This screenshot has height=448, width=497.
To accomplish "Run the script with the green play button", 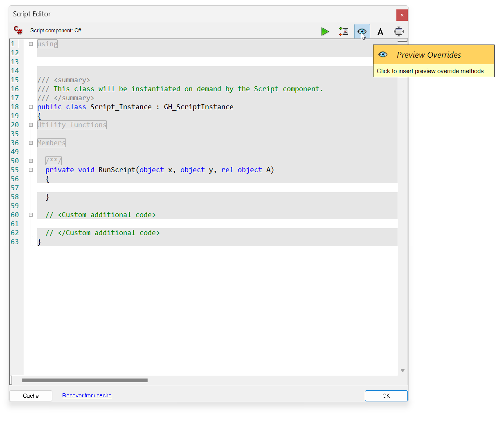I will pos(325,31).
